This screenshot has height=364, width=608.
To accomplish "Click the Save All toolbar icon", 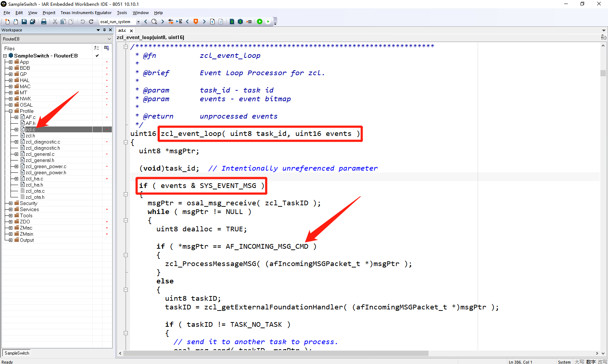I will tap(32, 22).
